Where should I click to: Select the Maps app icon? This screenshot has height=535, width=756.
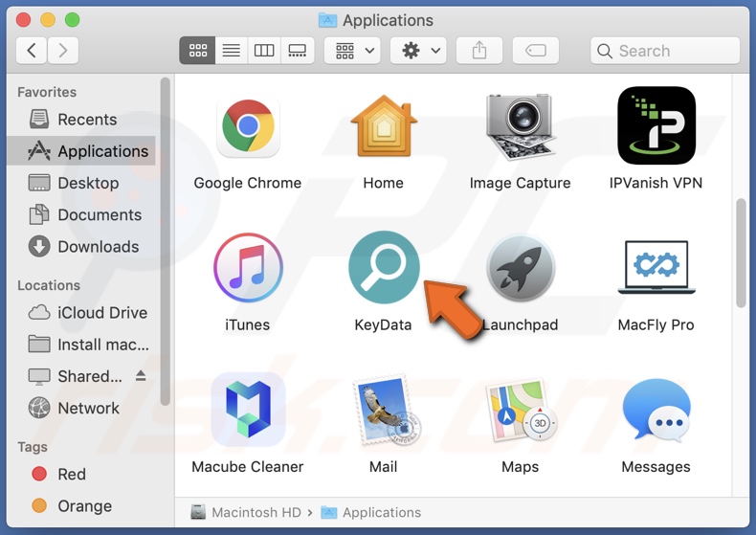521,411
